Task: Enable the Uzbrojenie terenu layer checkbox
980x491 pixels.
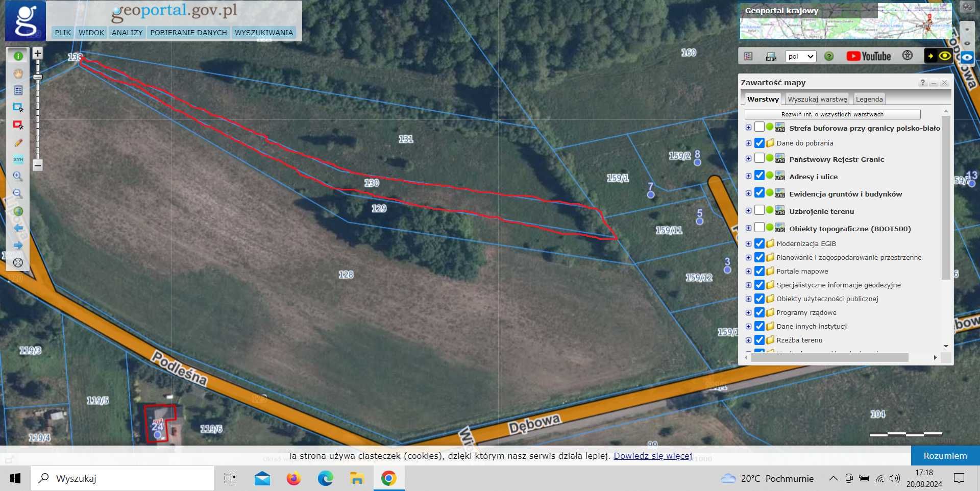Action: coord(759,210)
